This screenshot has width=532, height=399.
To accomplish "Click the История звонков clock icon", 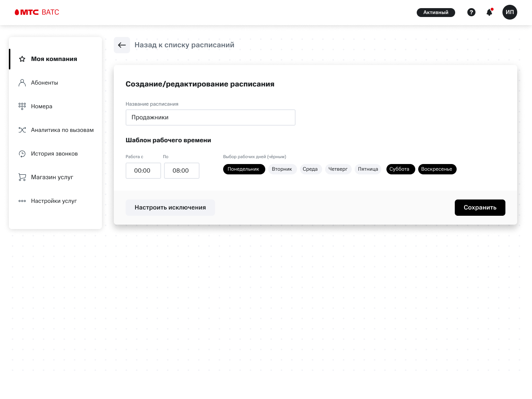I will point(22,154).
